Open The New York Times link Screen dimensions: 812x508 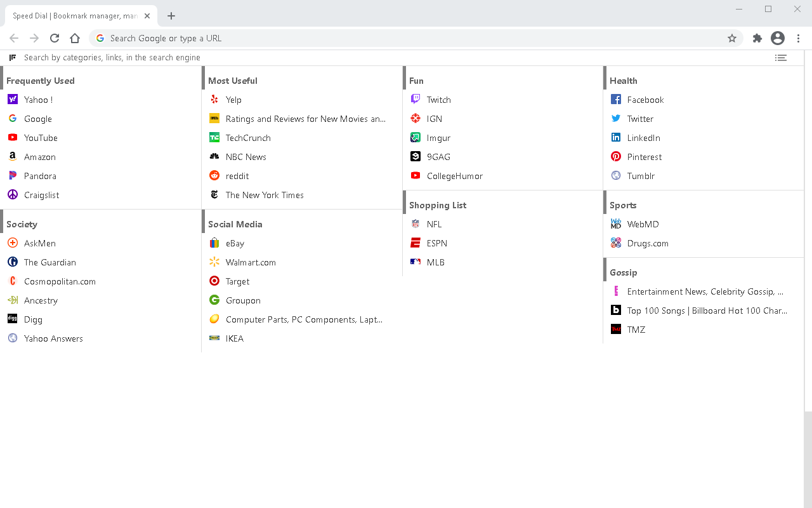[265, 195]
